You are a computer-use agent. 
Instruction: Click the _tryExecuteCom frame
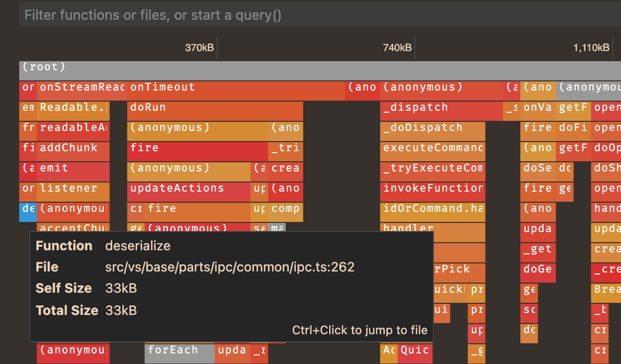pos(432,168)
